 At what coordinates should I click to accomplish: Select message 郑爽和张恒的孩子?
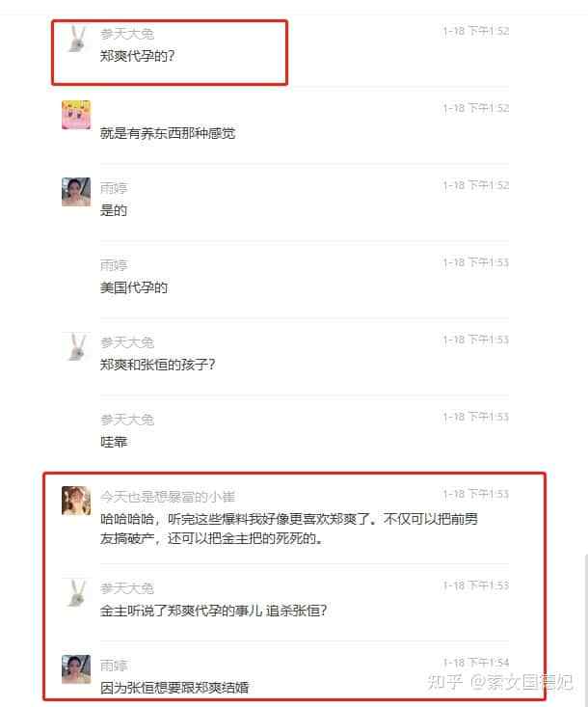158,365
